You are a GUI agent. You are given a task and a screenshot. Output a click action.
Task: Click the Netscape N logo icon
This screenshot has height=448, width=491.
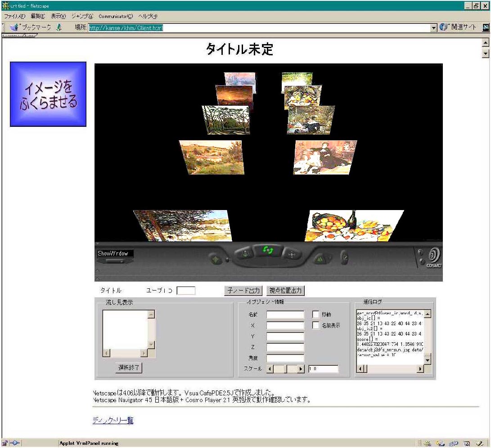tap(486, 27)
